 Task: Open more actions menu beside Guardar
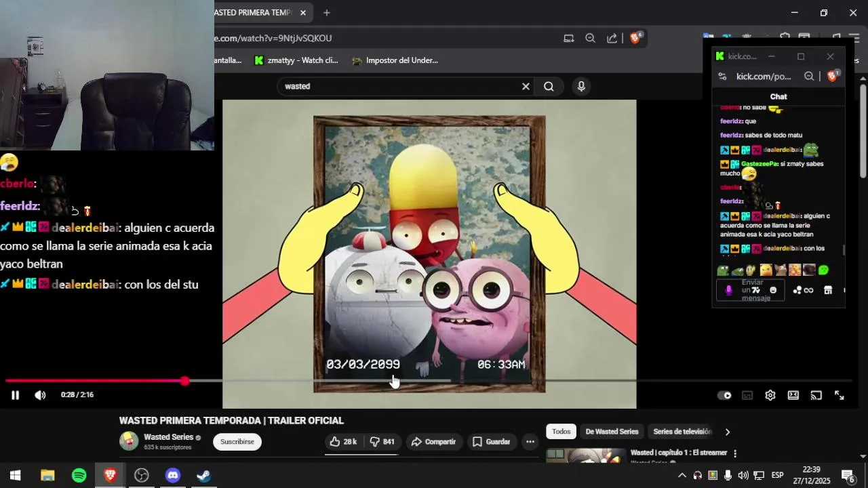[x=530, y=442]
